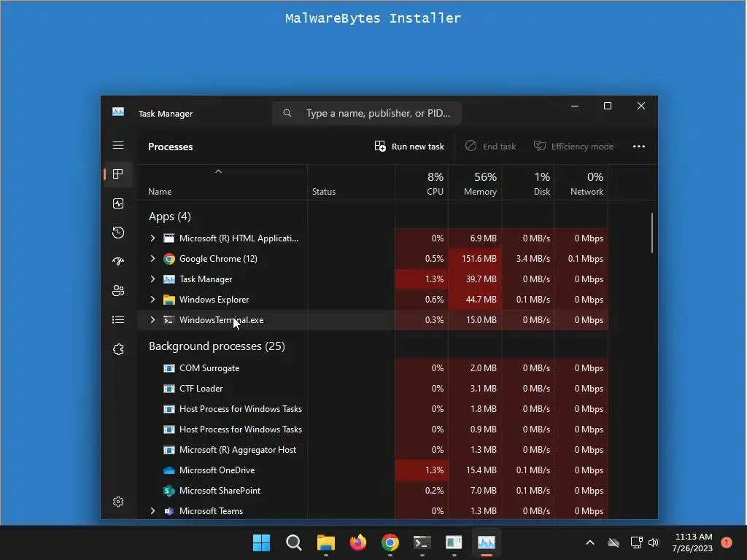
Task: Open the Startup apps sidebar icon
Action: tap(118, 262)
